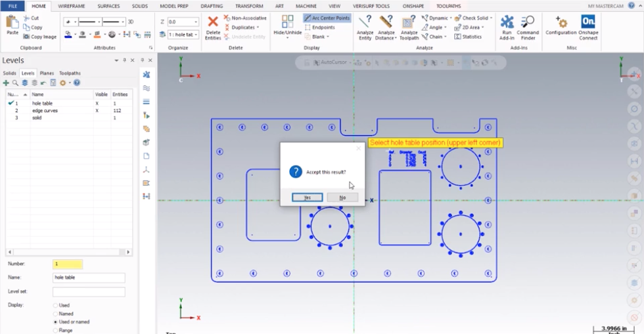Click the 2D Area analyze button
Viewport: 644px width, 334px height.
469,27
